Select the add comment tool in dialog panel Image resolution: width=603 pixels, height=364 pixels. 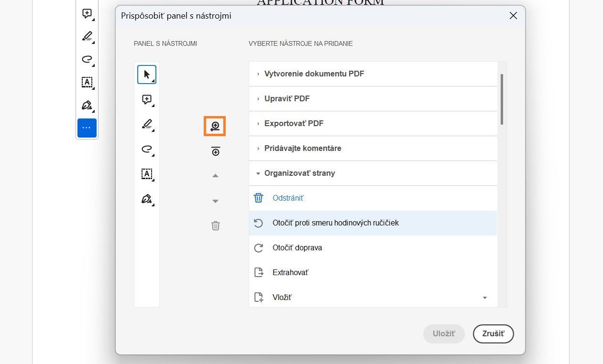tap(147, 99)
